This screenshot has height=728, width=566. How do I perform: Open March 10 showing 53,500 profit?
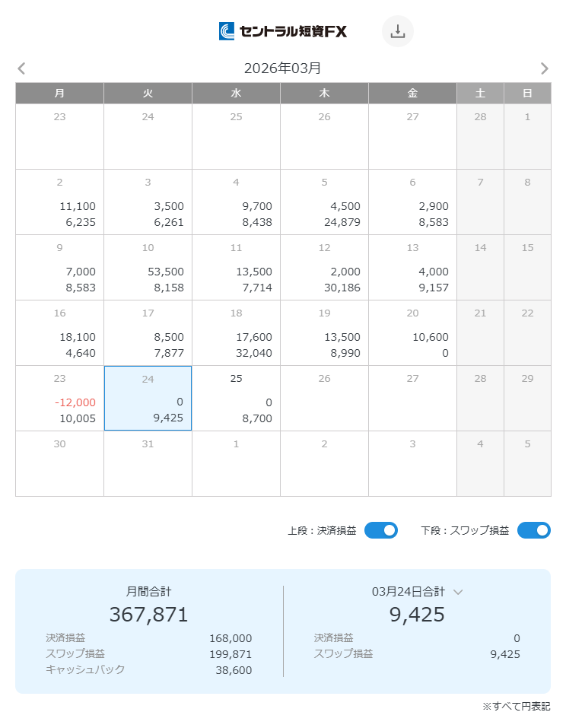pos(148,267)
